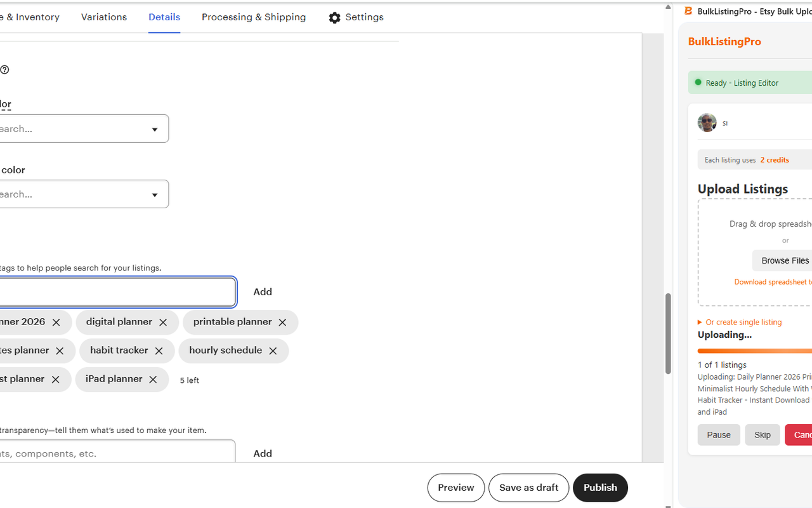Click the tags input field

(x=117, y=291)
